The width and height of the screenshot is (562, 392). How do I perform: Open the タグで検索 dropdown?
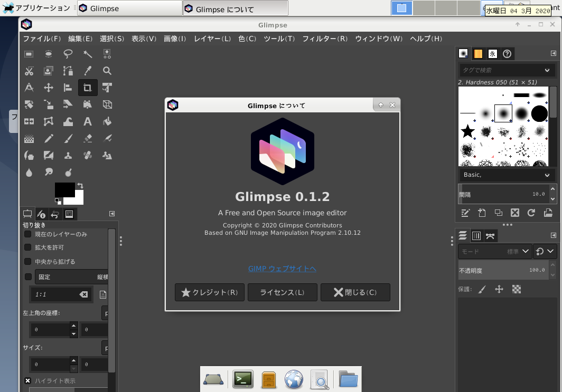tap(506, 70)
